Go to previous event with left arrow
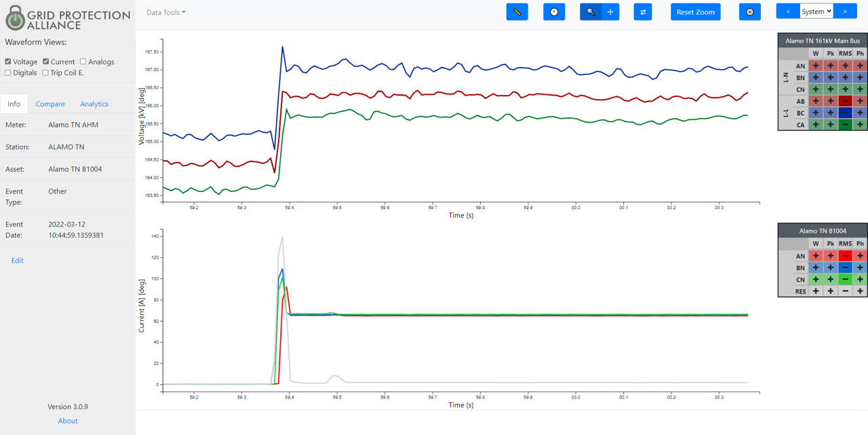The height and width of the screenshot is (435, 868). 788,12
